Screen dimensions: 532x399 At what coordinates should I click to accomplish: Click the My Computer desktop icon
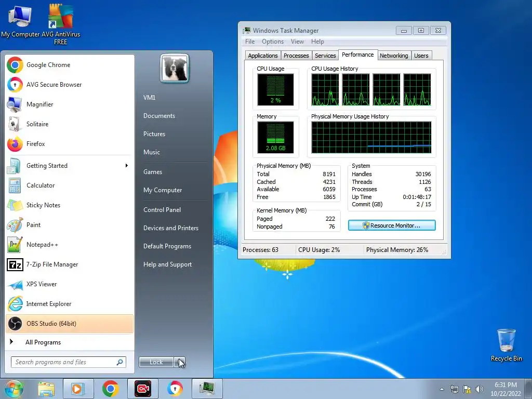[20, 20]
